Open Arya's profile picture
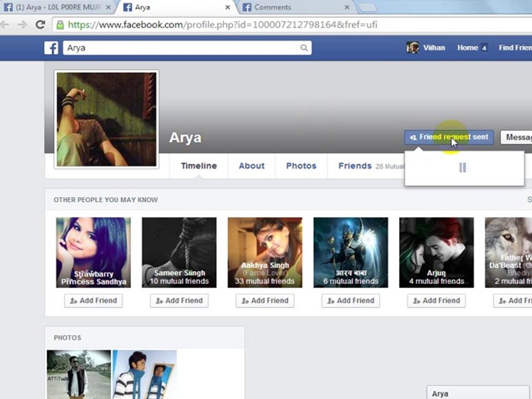Image resolution: width=532 pixels, height=399 pixels. (x=106, y=120)
